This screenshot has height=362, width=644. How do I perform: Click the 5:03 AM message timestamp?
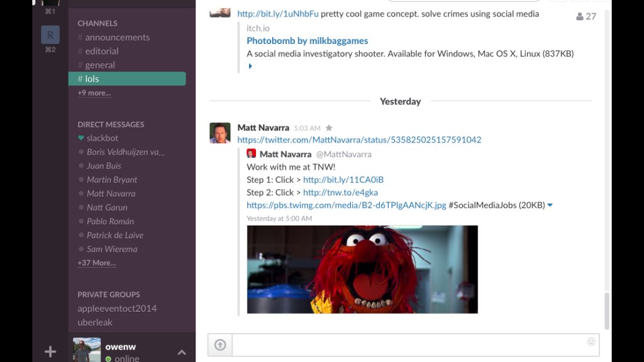[x=307, y=128]
